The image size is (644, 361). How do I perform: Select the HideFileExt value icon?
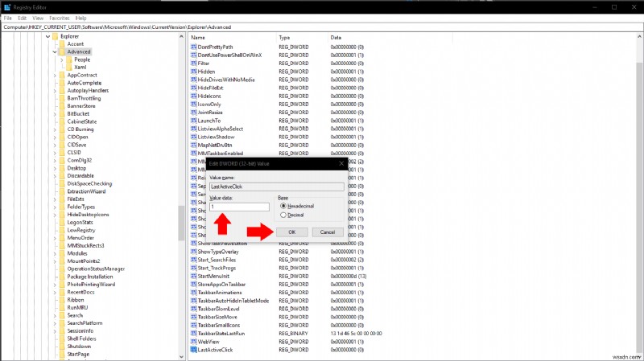194,88
